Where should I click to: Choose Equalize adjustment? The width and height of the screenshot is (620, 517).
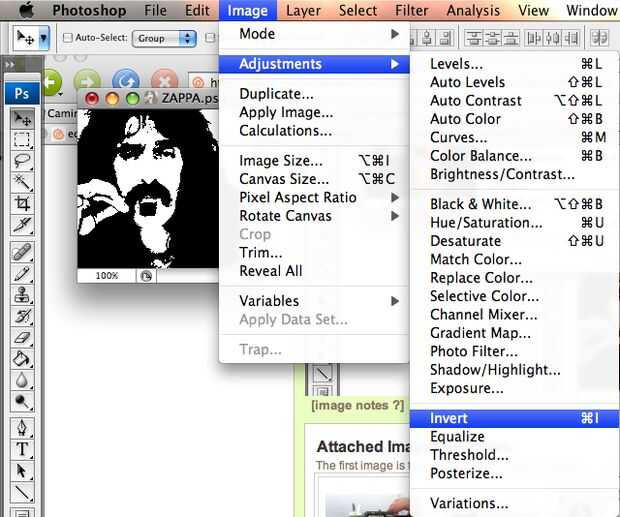pyautogui.click(x=515, y=437)
